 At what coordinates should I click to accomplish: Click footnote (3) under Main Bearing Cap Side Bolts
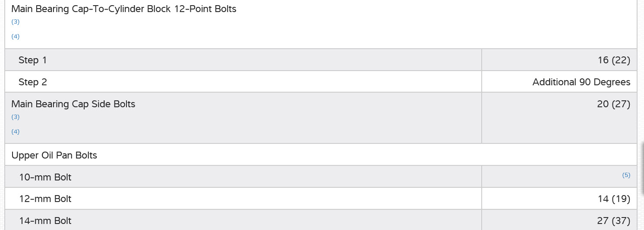[x=15, y=117]
